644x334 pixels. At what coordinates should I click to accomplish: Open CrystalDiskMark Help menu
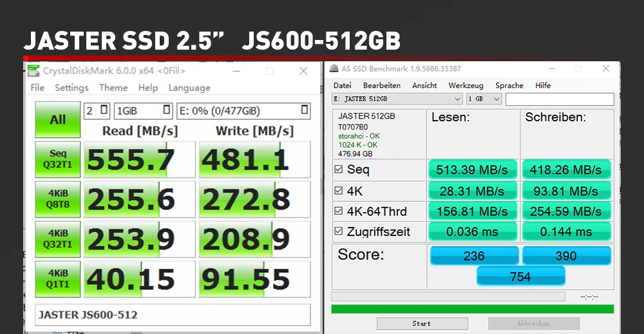[x=148, y=88]
